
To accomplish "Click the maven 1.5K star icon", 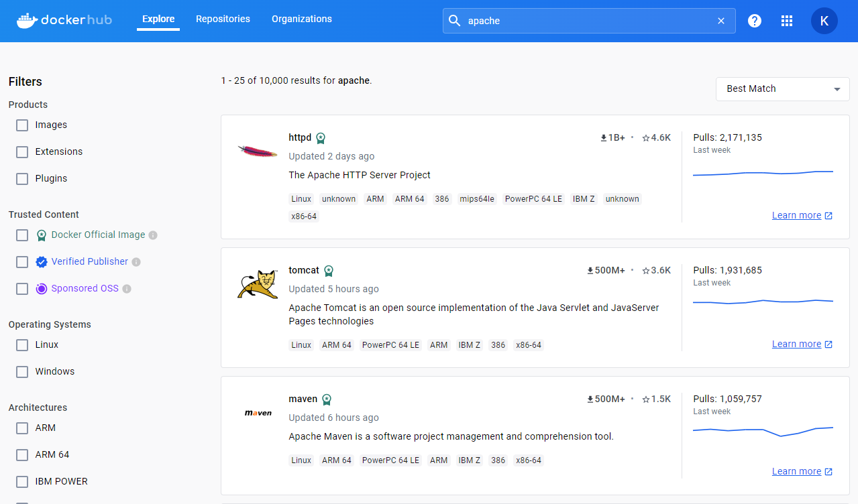I will [x=646, y=399].
